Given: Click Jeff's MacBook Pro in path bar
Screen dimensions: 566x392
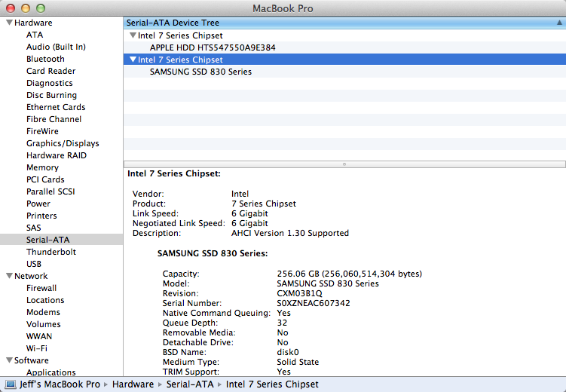Looking at the screenshot, I should click(x=60, y=384).
